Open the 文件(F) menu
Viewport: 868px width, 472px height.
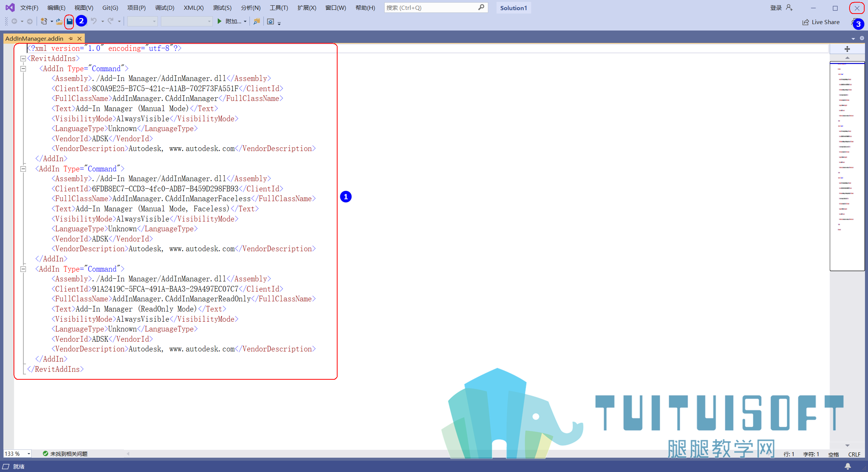[29, 8]
